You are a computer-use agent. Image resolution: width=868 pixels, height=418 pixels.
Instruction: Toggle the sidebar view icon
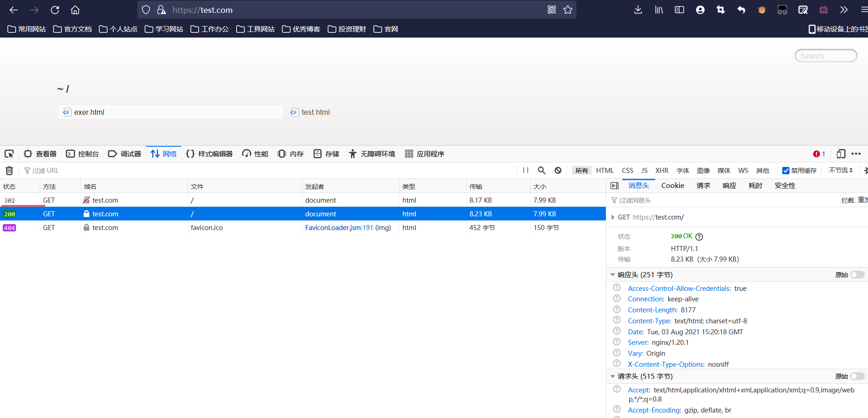point(679,10)
